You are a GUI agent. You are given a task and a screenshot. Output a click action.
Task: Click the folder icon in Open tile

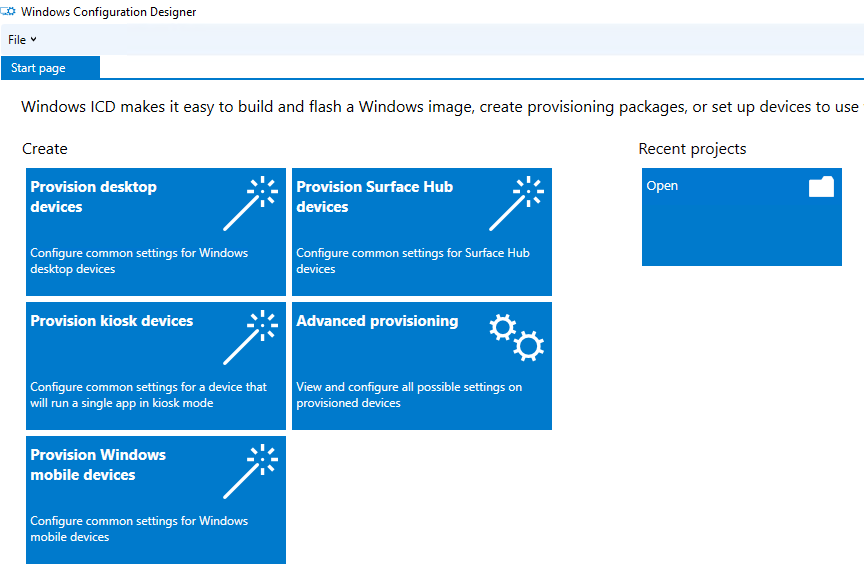pyautogui.click(x=821, y=186)
